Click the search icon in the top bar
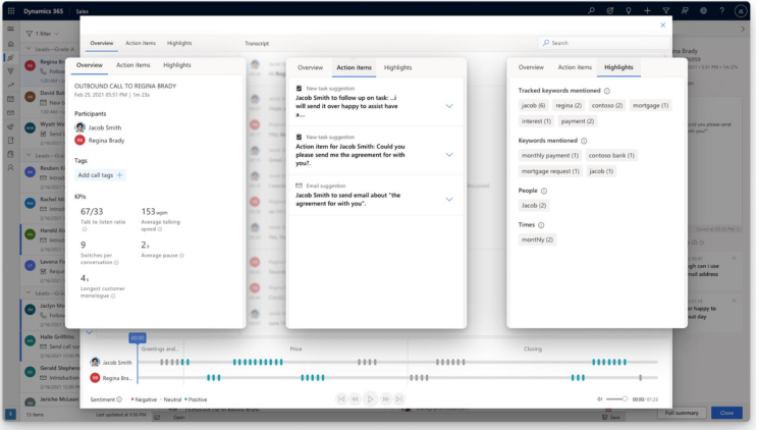Viewport: 763px width, 431px height. point(592,10)
